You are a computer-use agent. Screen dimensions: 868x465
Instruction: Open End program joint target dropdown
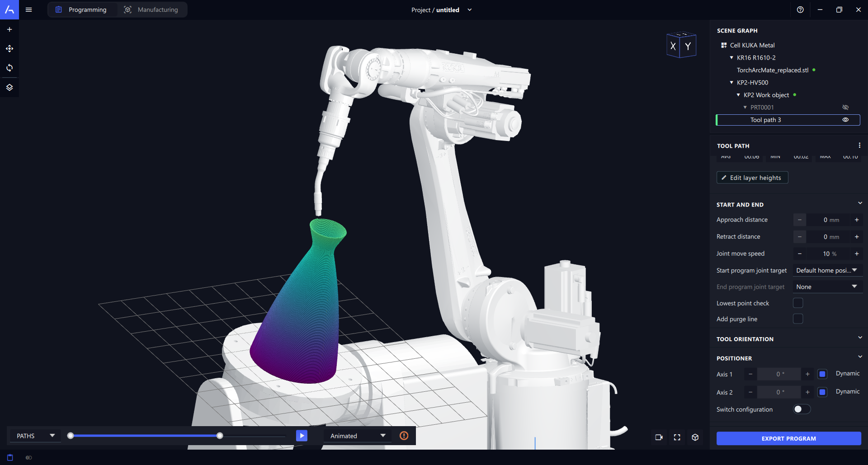827,287
